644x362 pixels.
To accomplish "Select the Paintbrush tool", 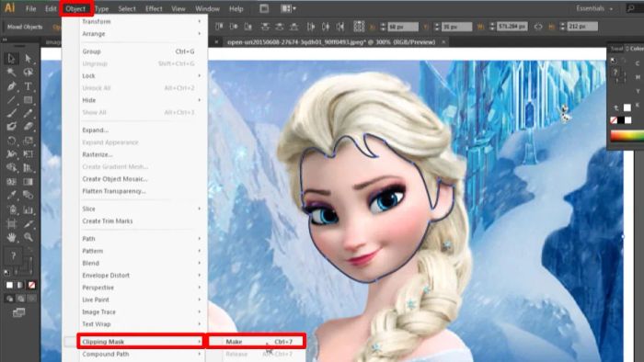I will click(x=11, y=113).
